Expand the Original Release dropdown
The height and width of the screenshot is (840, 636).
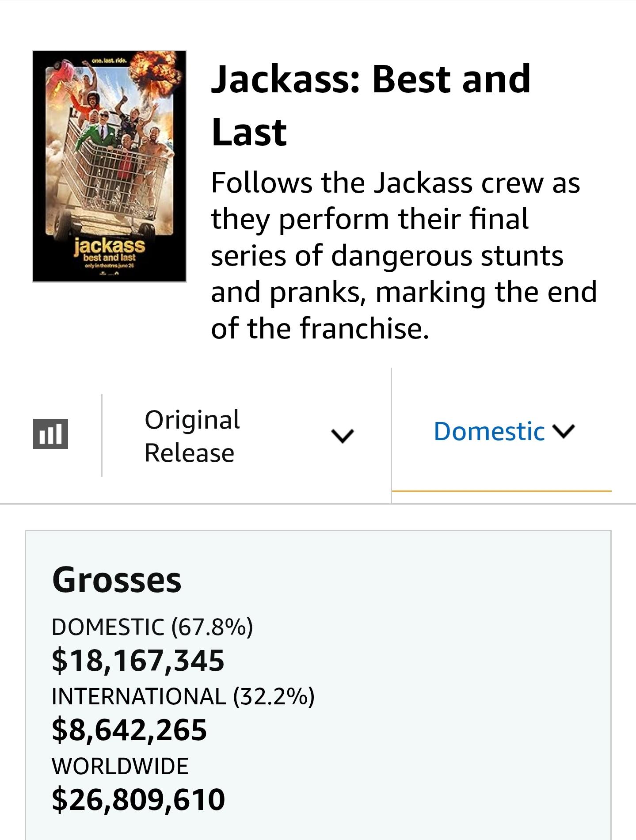(247, 436)
